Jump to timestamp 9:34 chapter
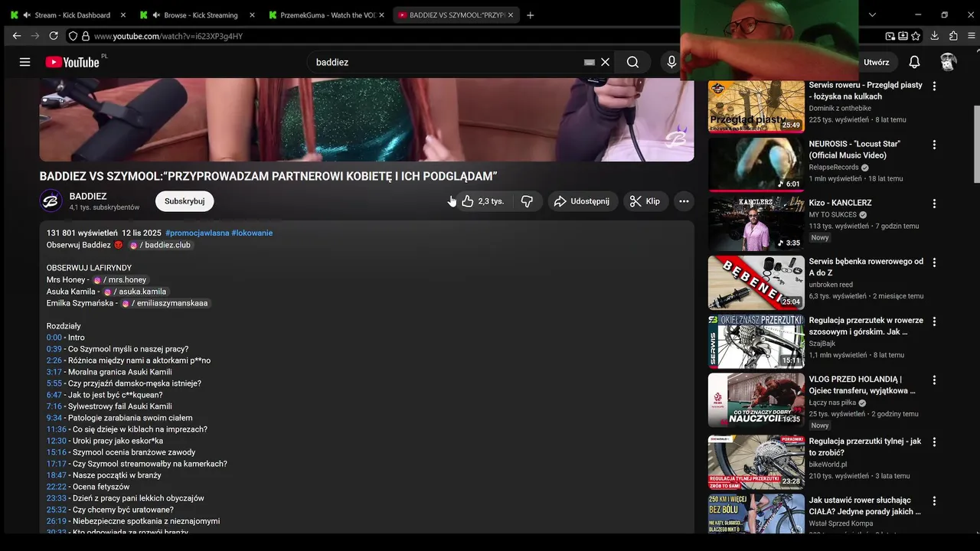The width and height of the screenshot is (980, 551). click(x=54, y=418)
